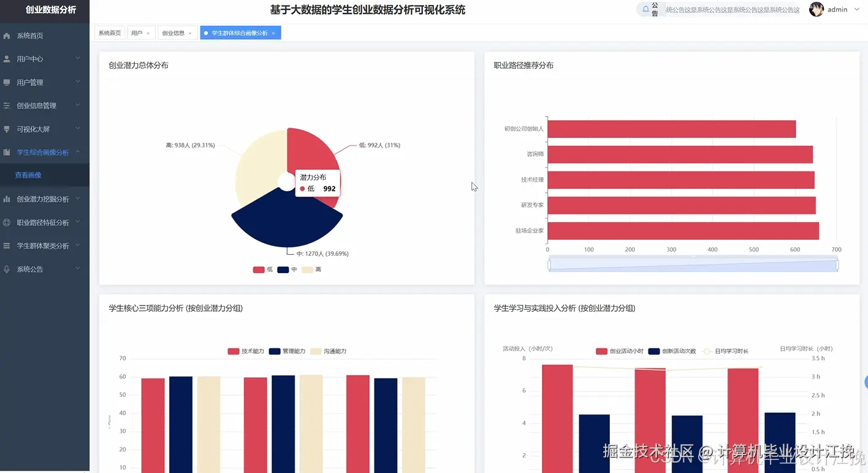This screenshot has height=473, width=868.
Task: Expand the 用户管理 submenu chevron
Action: coord(78,82)
